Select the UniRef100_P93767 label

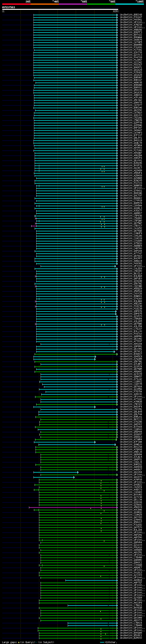(x=131, y=65)
